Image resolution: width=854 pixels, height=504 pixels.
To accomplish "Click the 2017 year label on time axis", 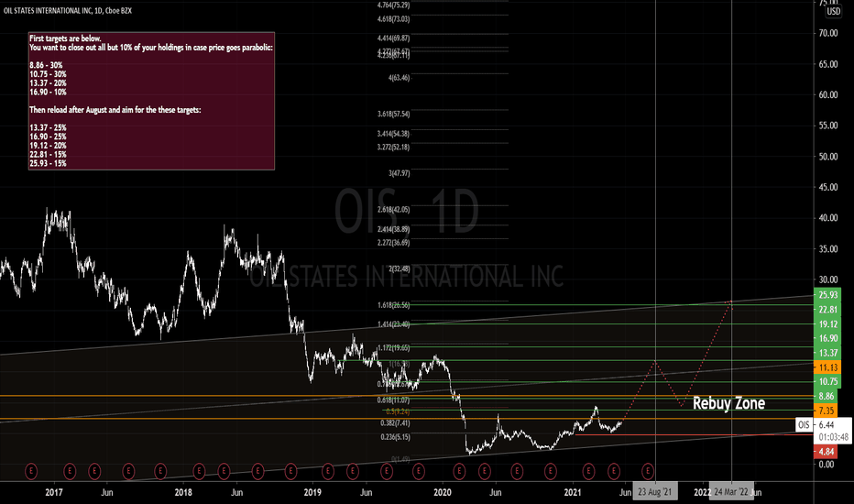I will (54, 493).
